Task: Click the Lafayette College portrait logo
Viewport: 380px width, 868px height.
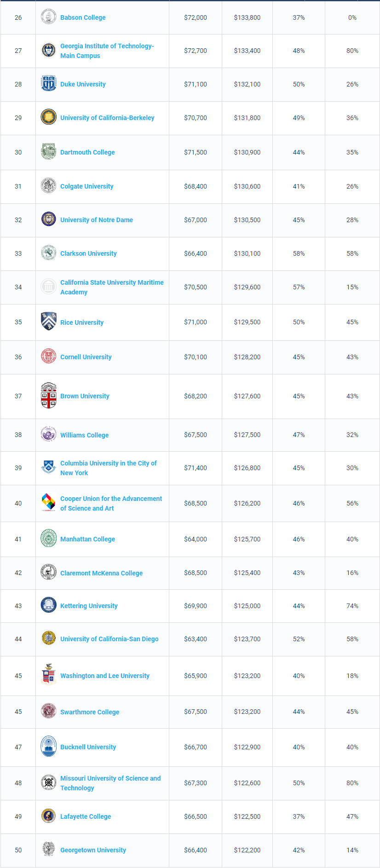Action: click(49, 816)
